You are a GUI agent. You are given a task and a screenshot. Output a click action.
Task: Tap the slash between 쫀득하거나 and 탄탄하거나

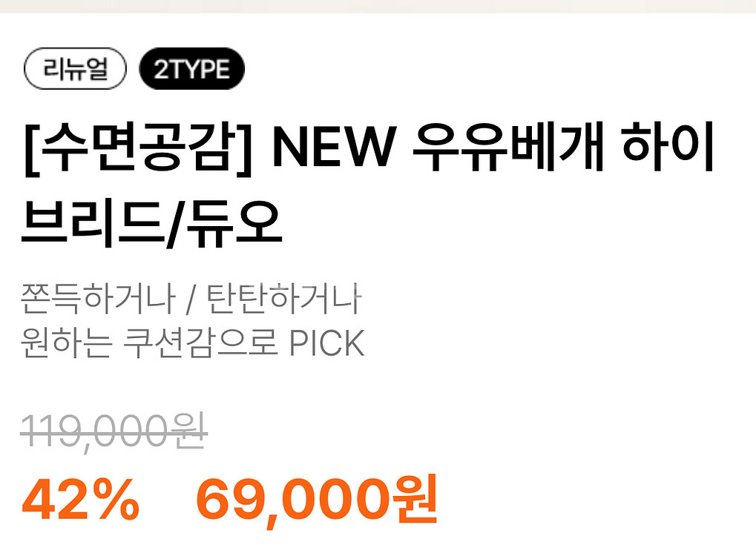click(x=191, y=299)
